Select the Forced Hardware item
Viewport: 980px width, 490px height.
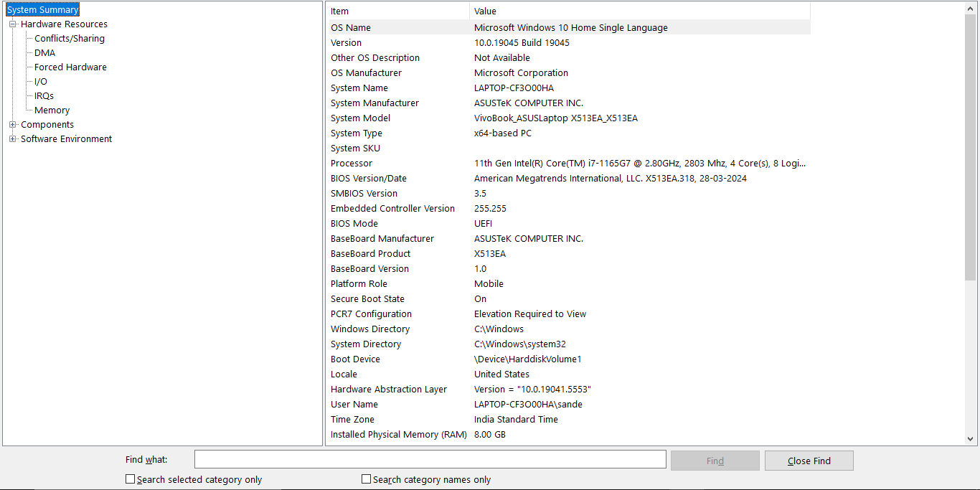pyautogui.click(x=70, y=67)
